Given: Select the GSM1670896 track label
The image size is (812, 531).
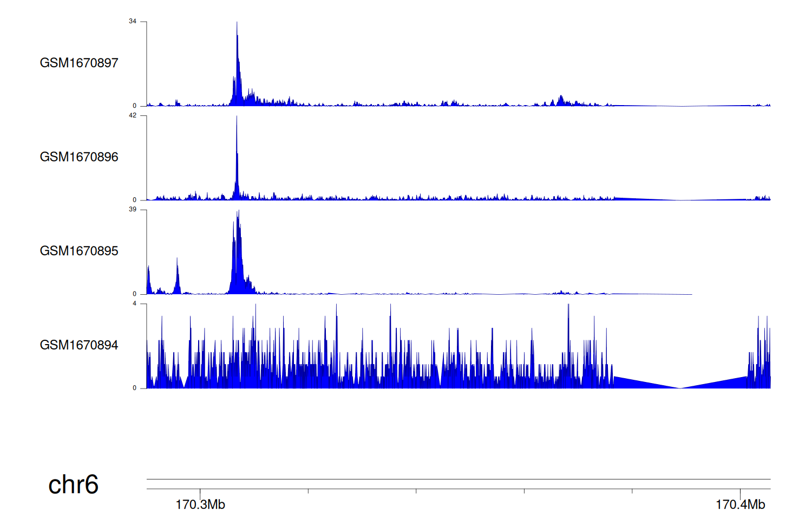Looking at the screenshot, I should pos(79,157).
